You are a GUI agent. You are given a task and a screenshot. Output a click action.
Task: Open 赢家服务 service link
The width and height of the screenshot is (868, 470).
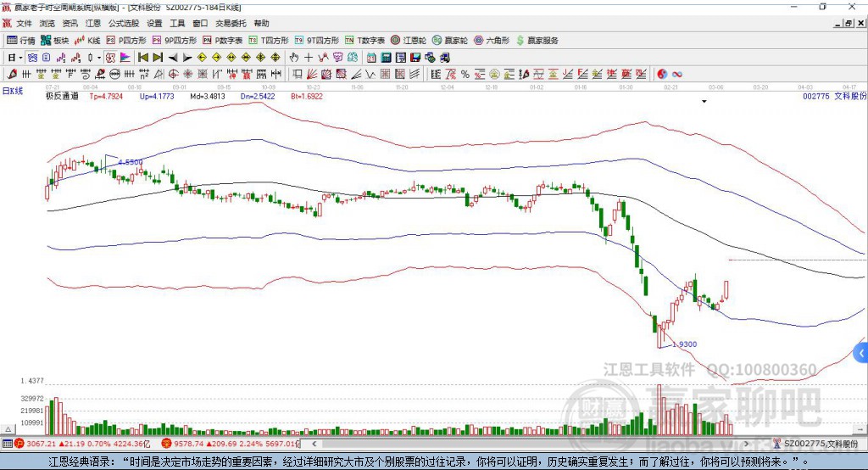[x=537, y=41]
